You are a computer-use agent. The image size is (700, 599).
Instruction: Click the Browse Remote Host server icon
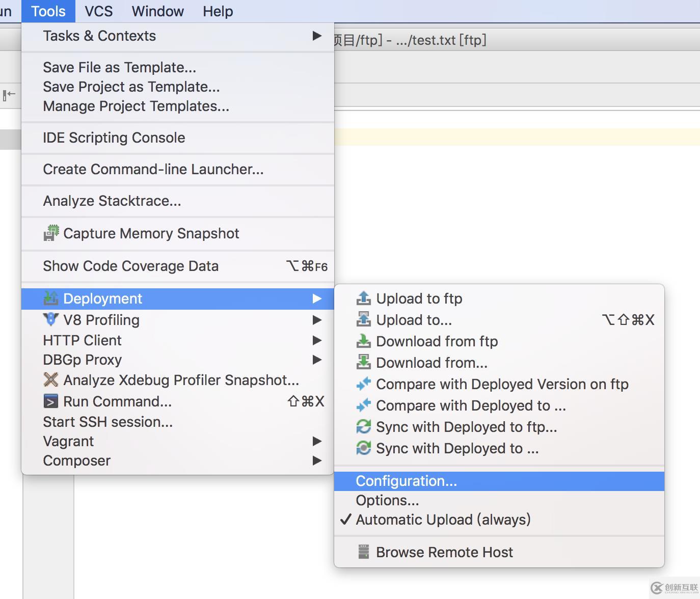pyautogui.click(x=364, y=552)
